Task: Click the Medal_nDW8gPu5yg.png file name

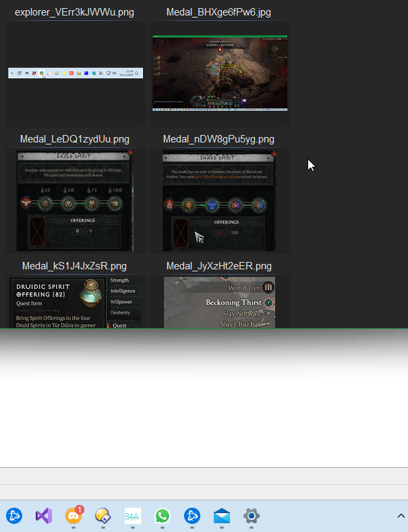Action: click(219, 139)
